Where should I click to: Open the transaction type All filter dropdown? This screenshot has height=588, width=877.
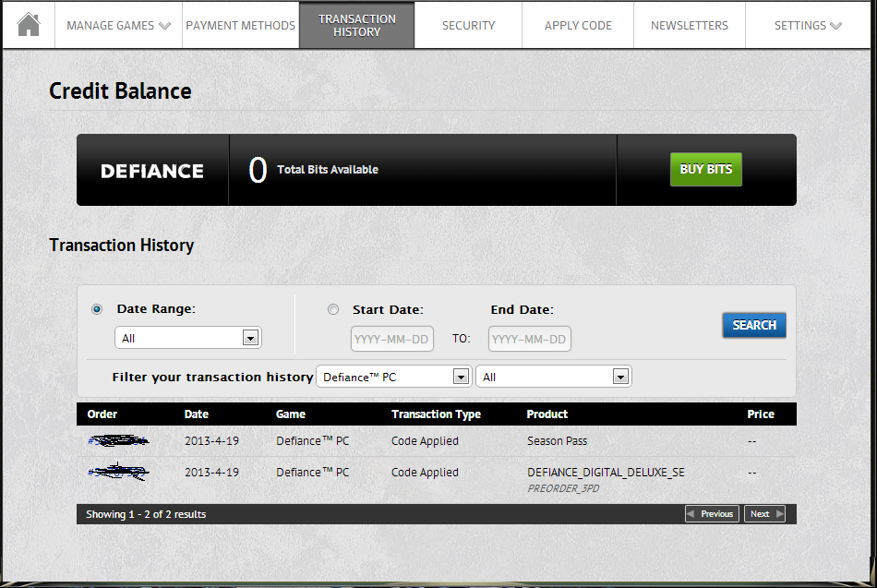[x=553, y=378]
